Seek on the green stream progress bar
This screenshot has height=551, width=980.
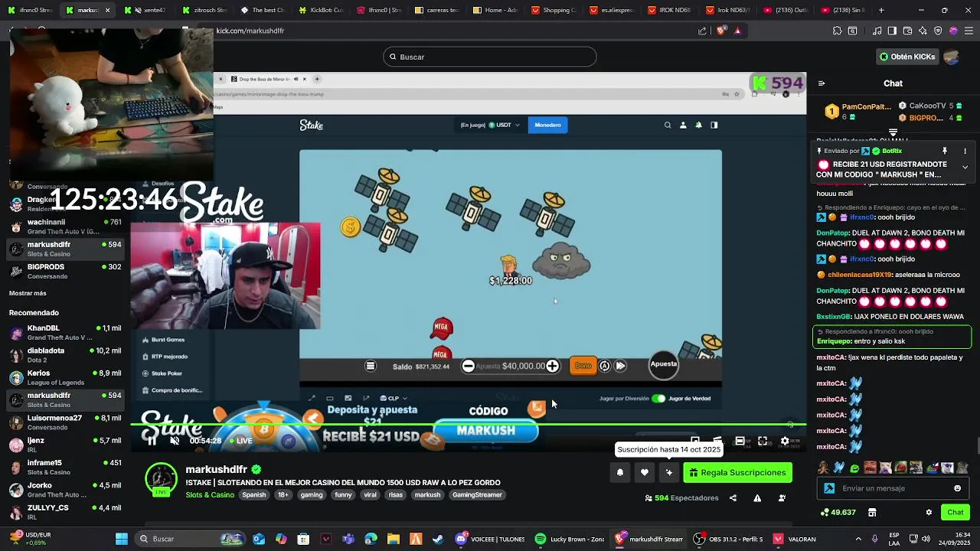coord(467,425)
